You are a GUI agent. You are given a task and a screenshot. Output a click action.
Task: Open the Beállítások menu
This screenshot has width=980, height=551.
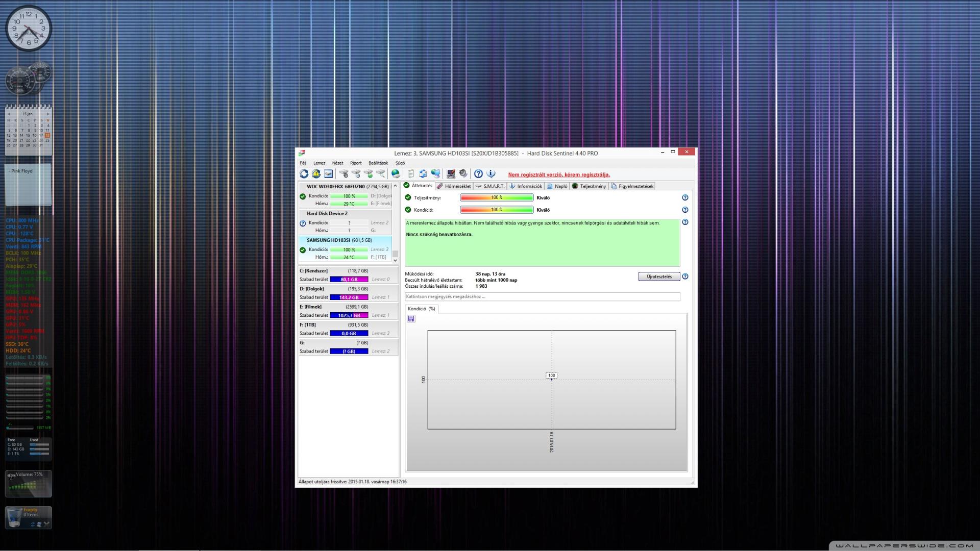coord(378,163)
